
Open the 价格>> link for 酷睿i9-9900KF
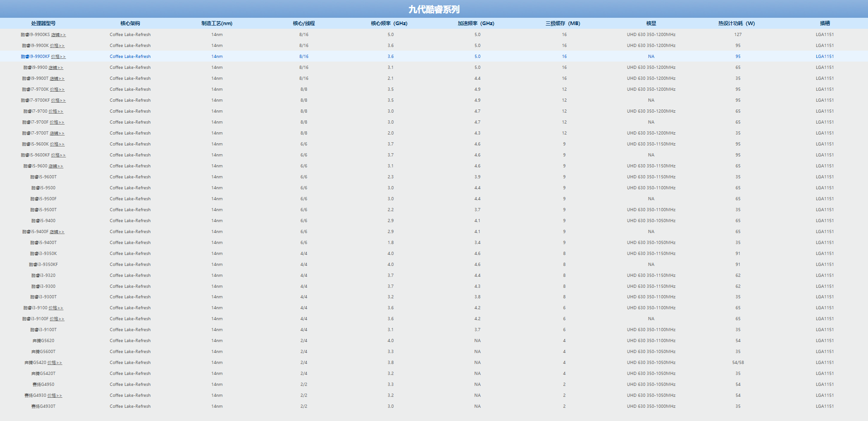pyautogui.click(x=58, y=57)
